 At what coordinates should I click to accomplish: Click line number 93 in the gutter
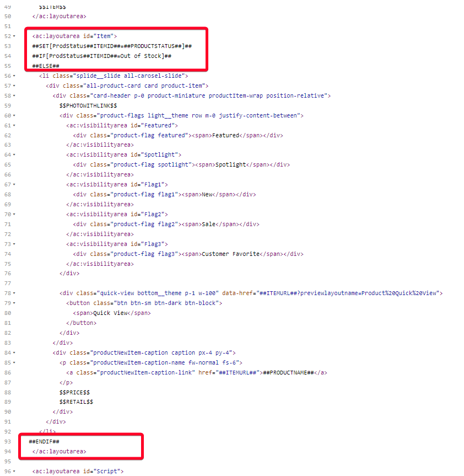click(8, 441)
